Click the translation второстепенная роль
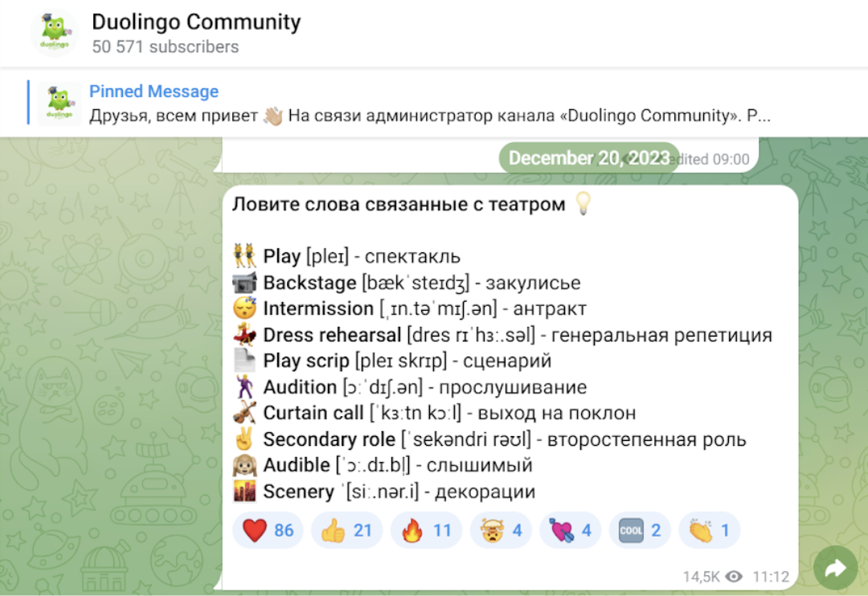Viewport: 868px width, 596px height. 646,439
